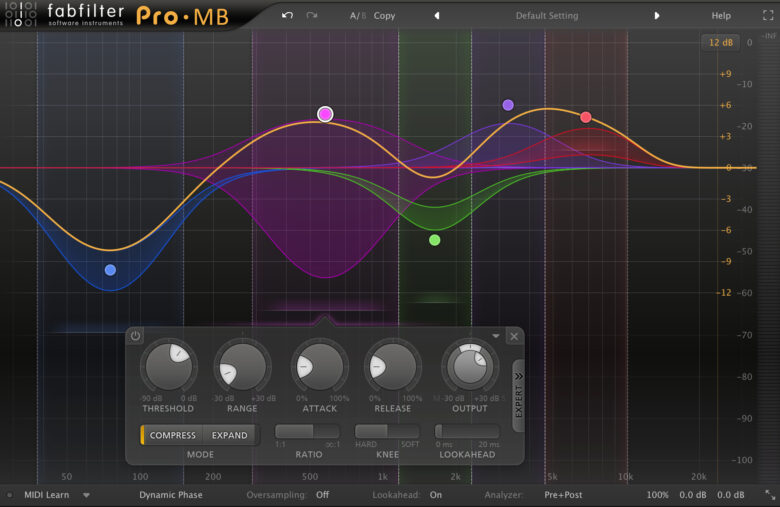Click the Release knob
This screenshot has height=507, width=780.
tap(392, 367)
